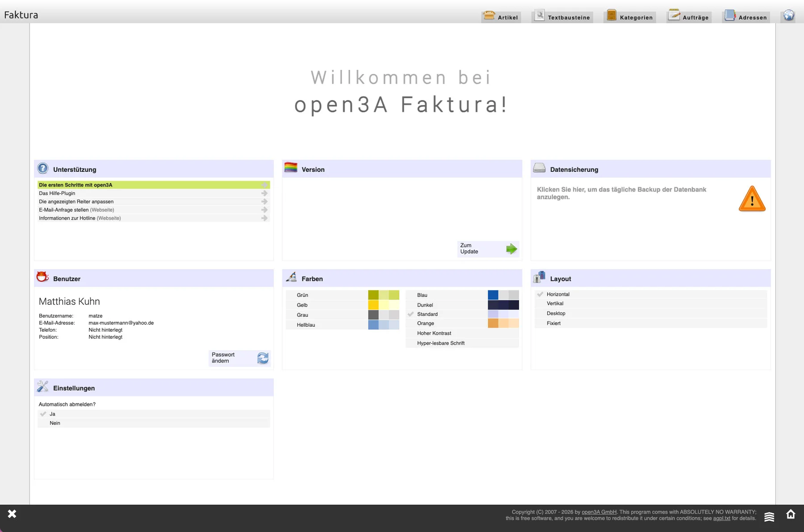This screenshot has width=804, height=532.
Task: Go to the Aufträge tab
Action: coord(689,17)
